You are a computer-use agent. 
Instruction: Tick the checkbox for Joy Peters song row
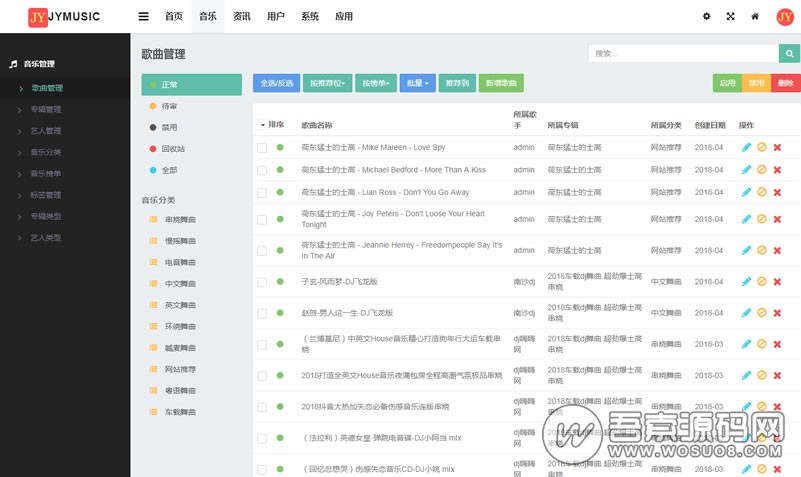point(262,219)
